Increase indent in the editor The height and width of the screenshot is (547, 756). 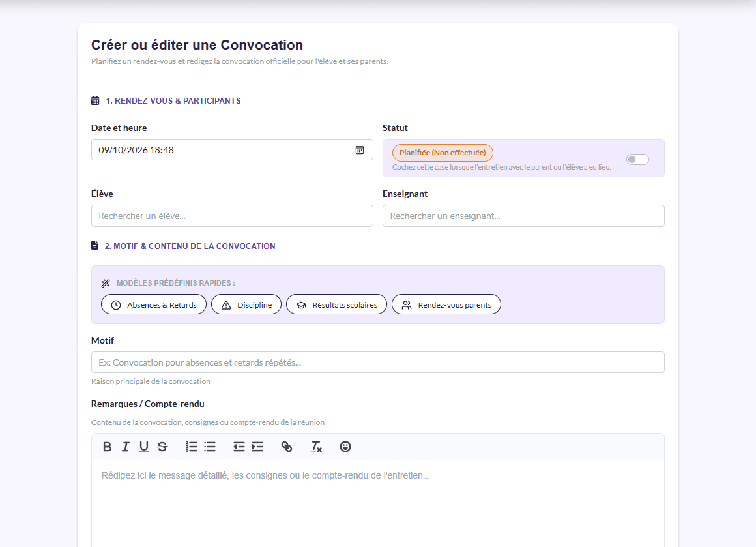click(x=257, y=447)
